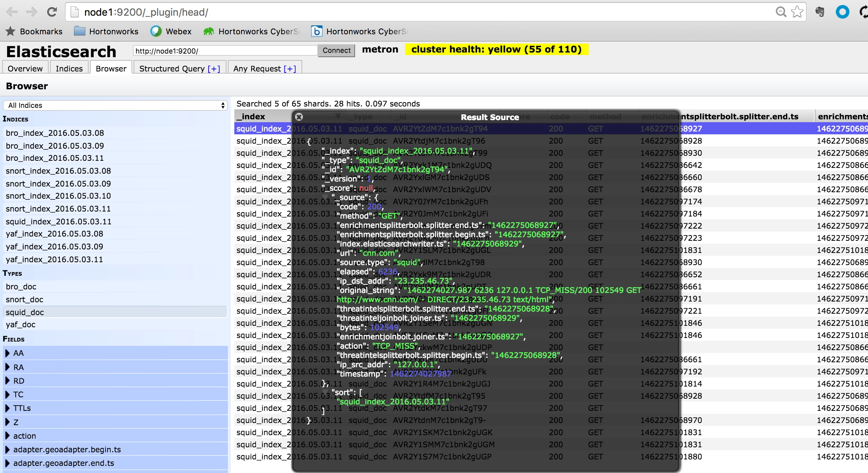Image resolution: width=868 pixels, height=473 pixels.
Task: Select the bro_doc type
Action: [115, 287]
